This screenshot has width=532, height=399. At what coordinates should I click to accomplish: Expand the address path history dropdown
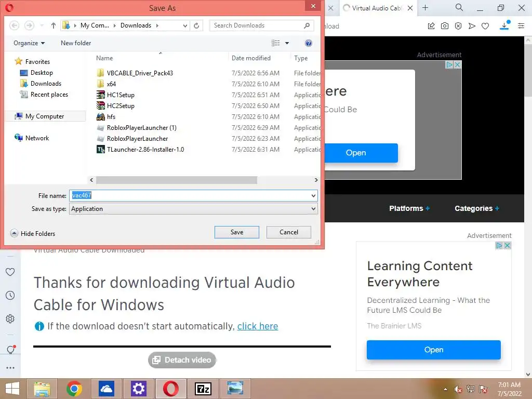point(185,25)
